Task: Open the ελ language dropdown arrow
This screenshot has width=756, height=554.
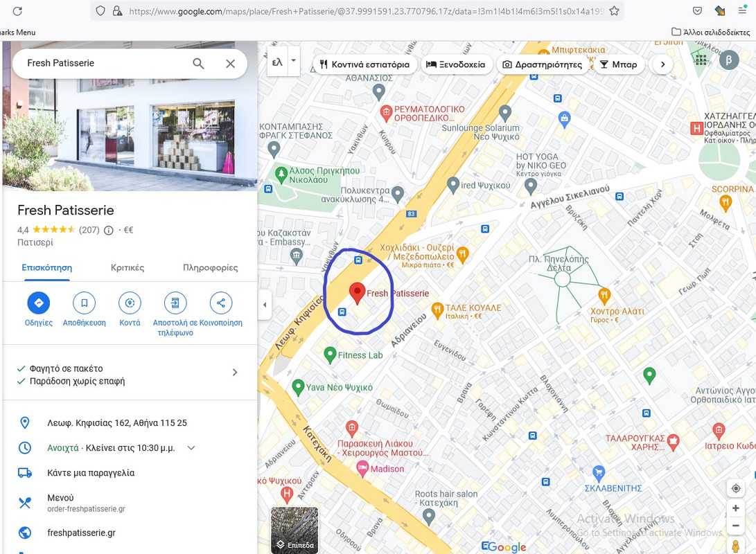Action: pyautogui.click(x=293, y=61)
